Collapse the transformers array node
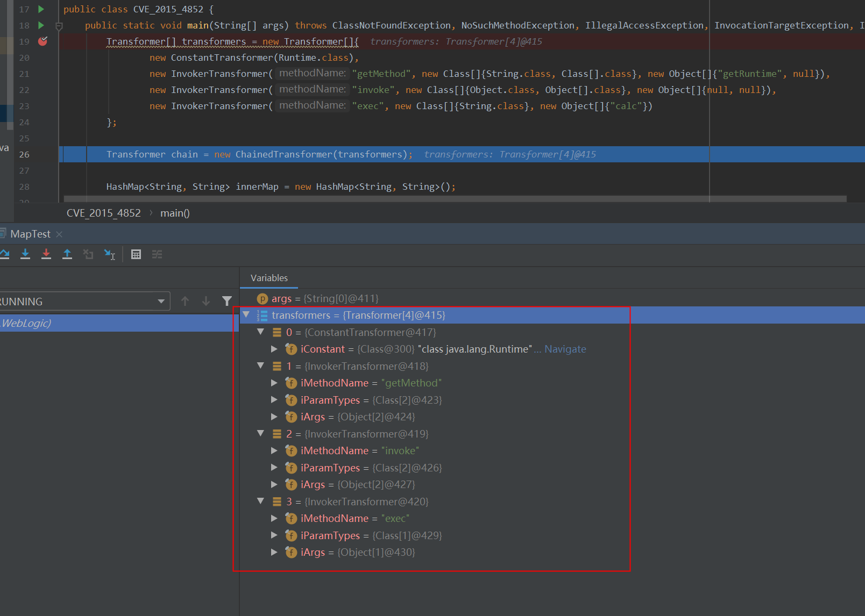This screenshot has width=865, height=616. (x=246, y=315)
